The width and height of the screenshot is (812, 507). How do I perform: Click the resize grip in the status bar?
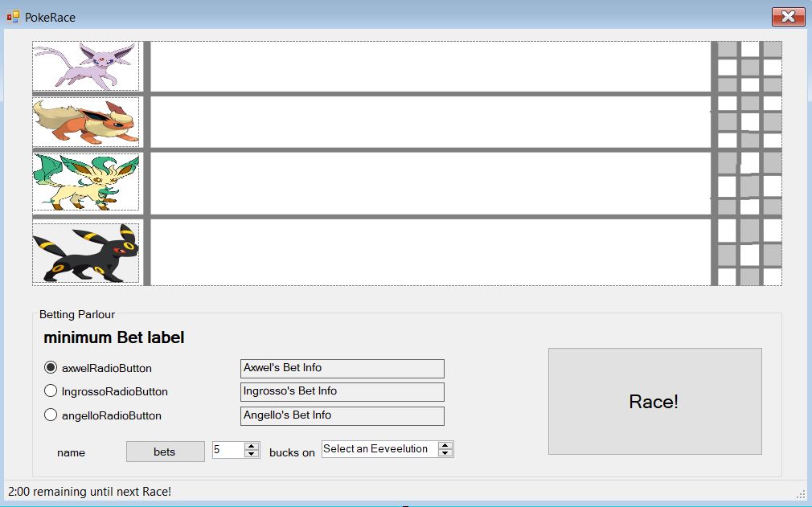point(800,493)
